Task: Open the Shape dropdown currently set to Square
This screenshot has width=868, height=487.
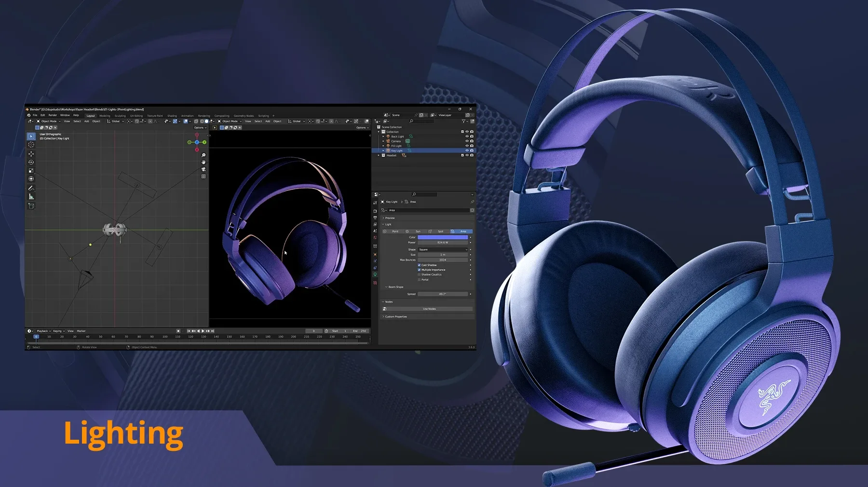Action: tap(442, 250)
